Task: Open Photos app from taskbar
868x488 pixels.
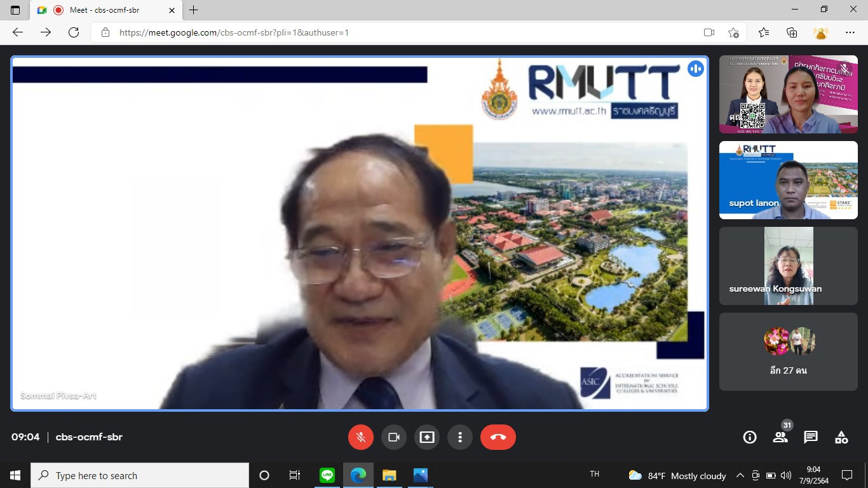Action: tap(420, 475)
